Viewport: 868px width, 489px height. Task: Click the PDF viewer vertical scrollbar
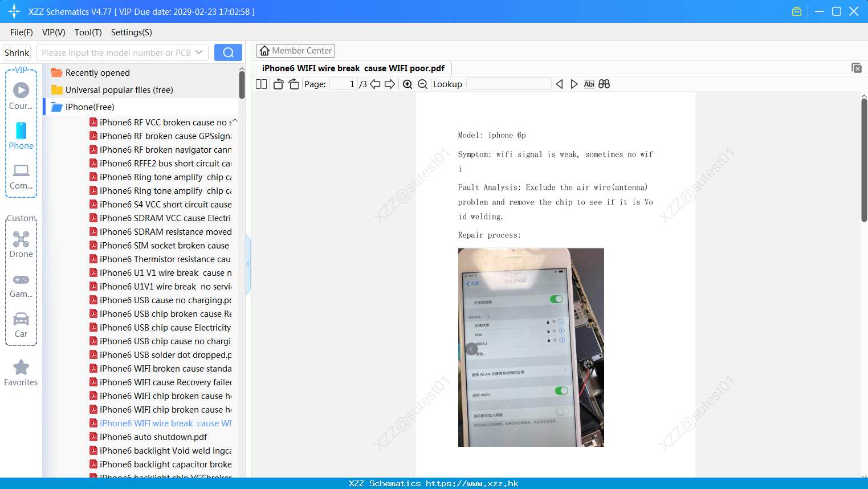(x=864, y=160)
